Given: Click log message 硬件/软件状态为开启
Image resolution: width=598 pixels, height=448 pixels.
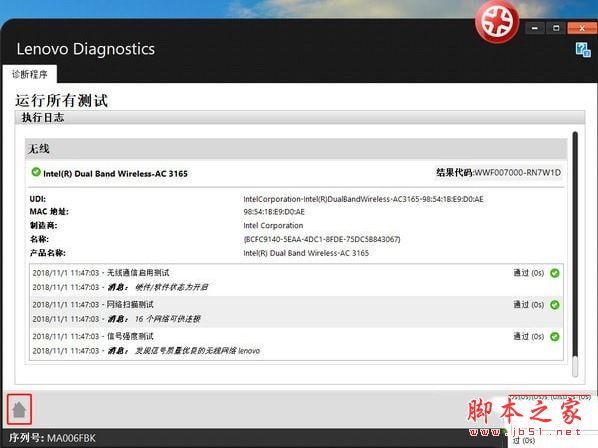Looking at the screenshot, I should click(171, 287).
